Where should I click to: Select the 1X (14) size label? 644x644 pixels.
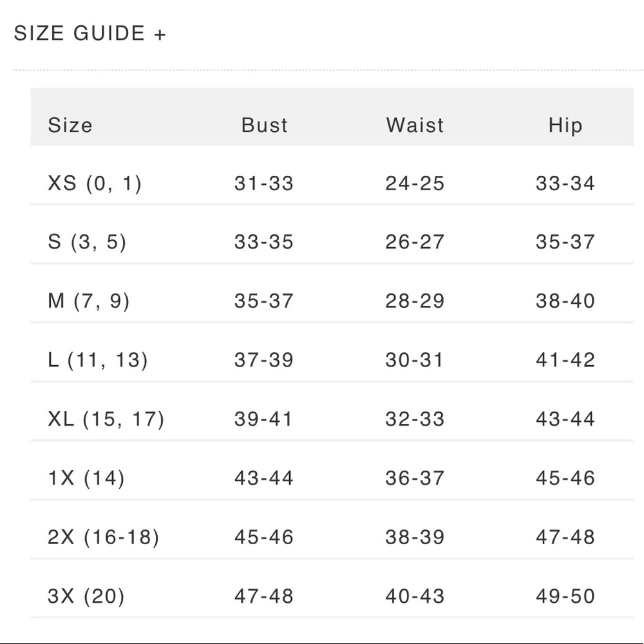[86, 478]
